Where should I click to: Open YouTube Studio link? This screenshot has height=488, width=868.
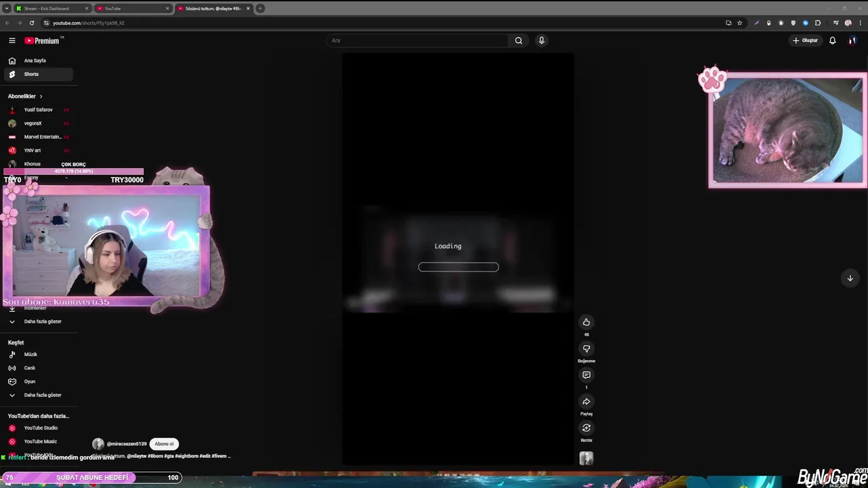[39, 428]
